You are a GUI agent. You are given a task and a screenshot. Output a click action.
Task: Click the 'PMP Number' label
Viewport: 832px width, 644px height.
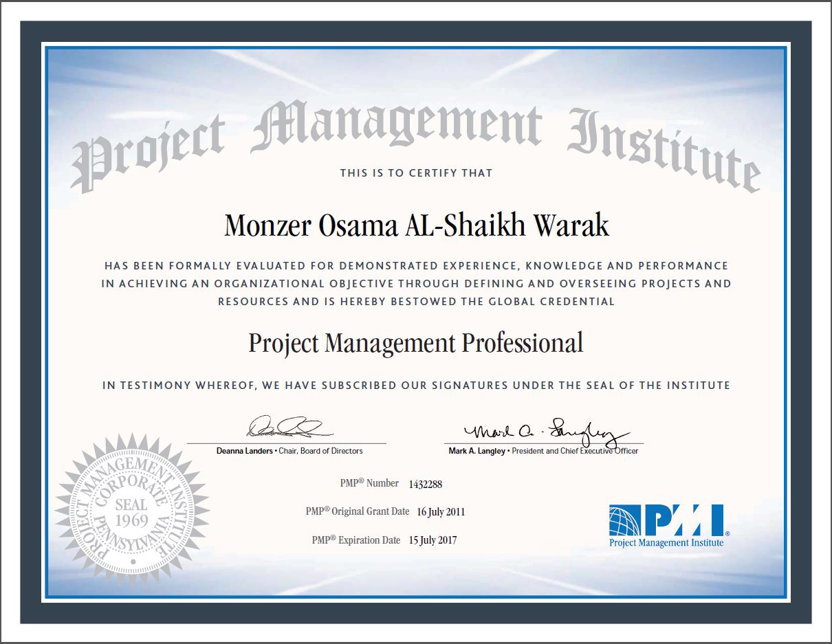(369, 483)
